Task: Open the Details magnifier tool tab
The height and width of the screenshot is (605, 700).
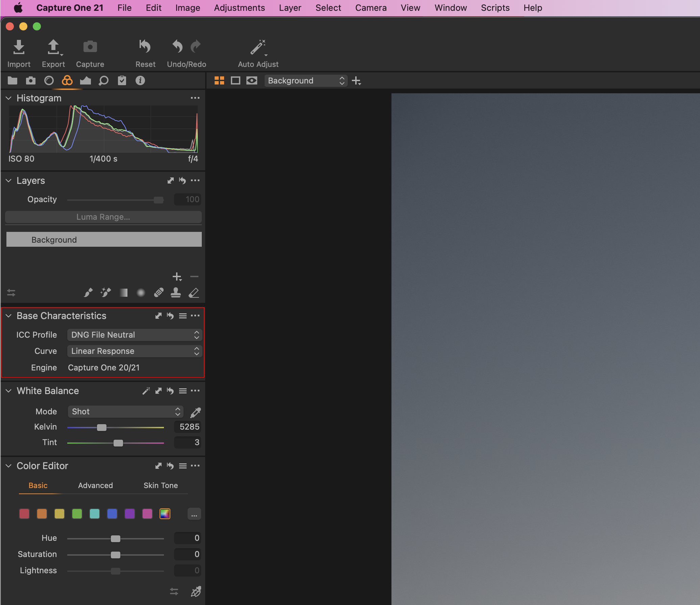Action: coord(104,81)
